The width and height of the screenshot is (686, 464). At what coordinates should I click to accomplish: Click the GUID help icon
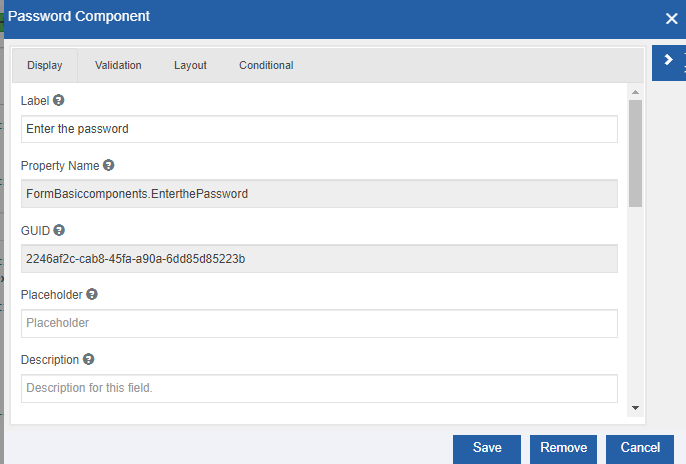click(59, 230)
